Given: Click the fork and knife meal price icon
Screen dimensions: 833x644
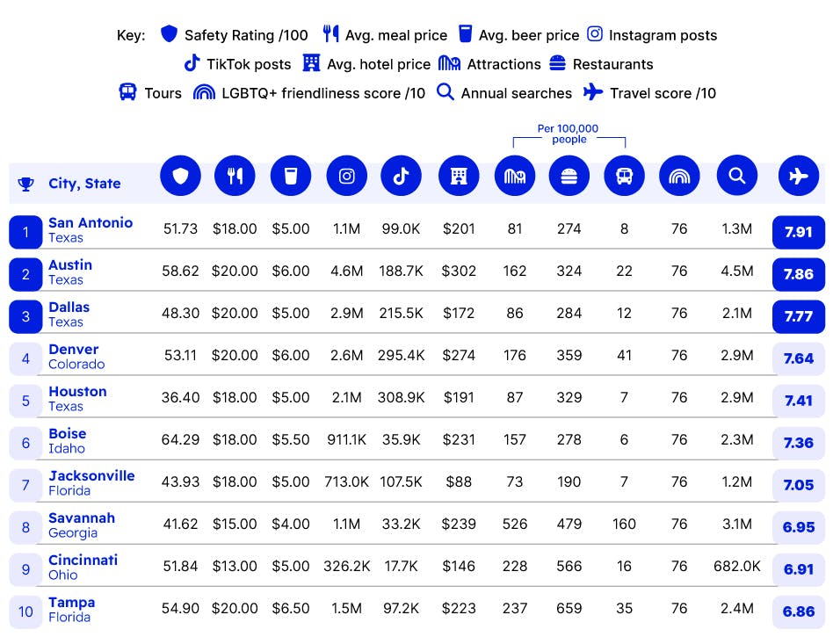Looking at the screenshot, I should pyautogui.click(x=235, y=177).
